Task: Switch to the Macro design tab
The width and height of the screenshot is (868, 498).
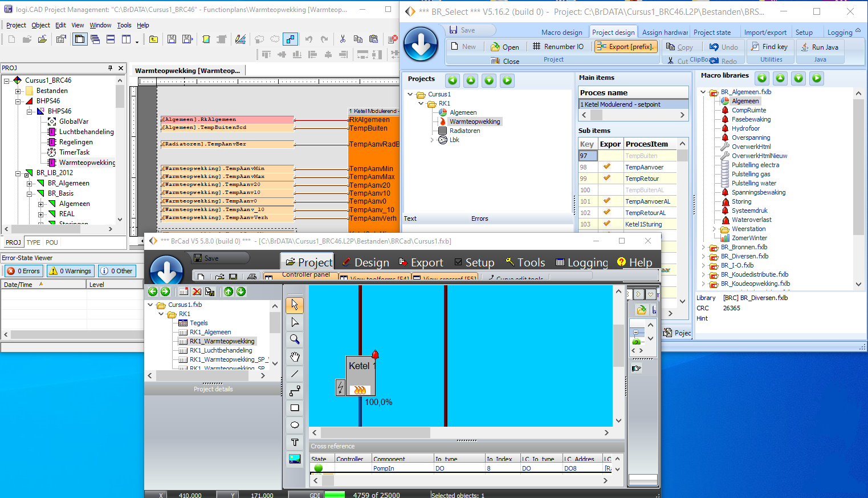Action: pos(561,33)
